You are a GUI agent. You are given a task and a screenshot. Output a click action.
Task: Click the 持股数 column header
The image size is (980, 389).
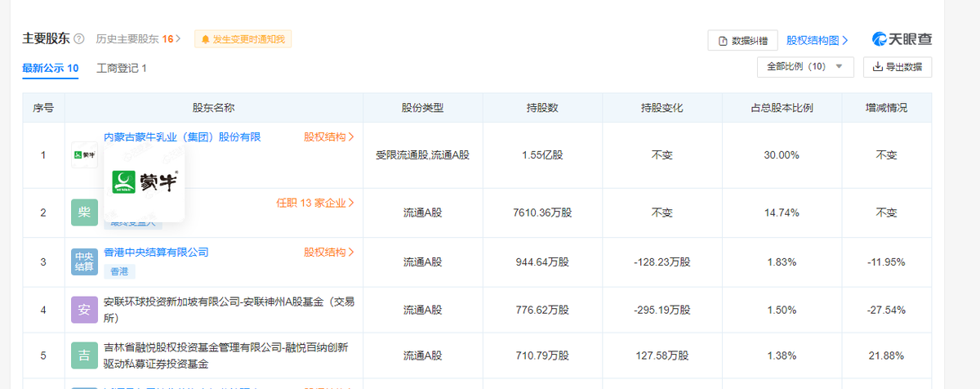542,108
